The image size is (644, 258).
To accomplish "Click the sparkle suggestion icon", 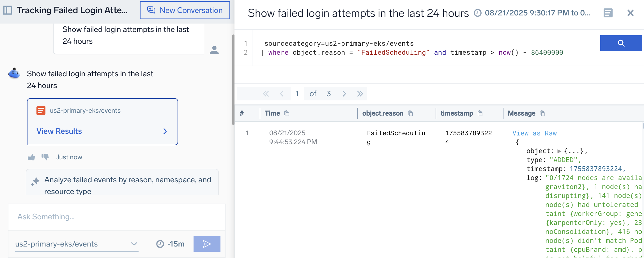I will click(x=35, y=181).
